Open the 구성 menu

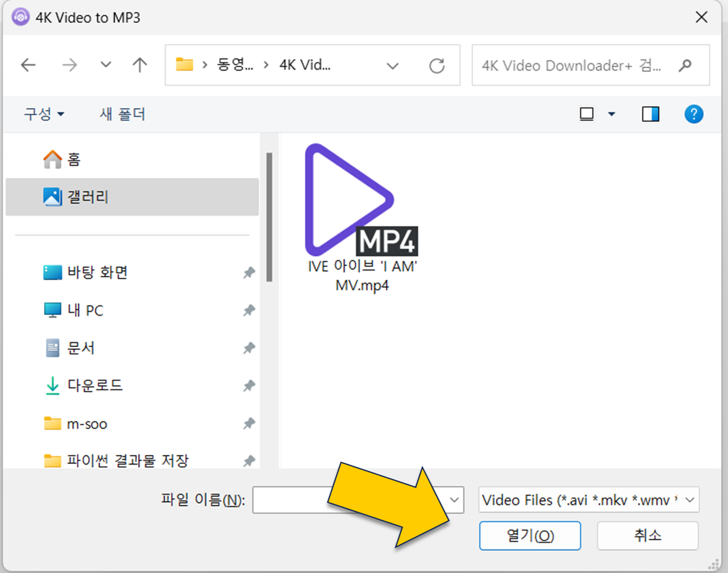[44, 114]
